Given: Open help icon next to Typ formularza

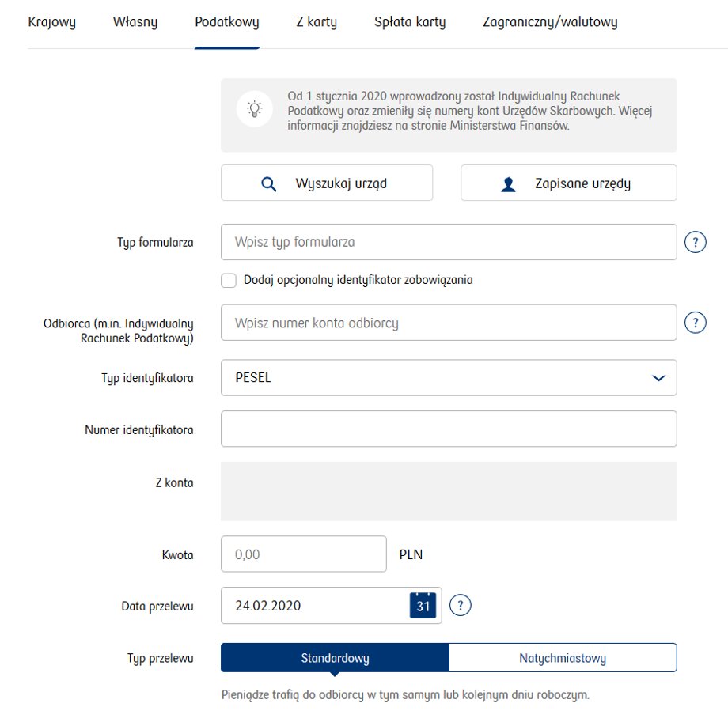Looking at the screenshot, I should (695, 242).
